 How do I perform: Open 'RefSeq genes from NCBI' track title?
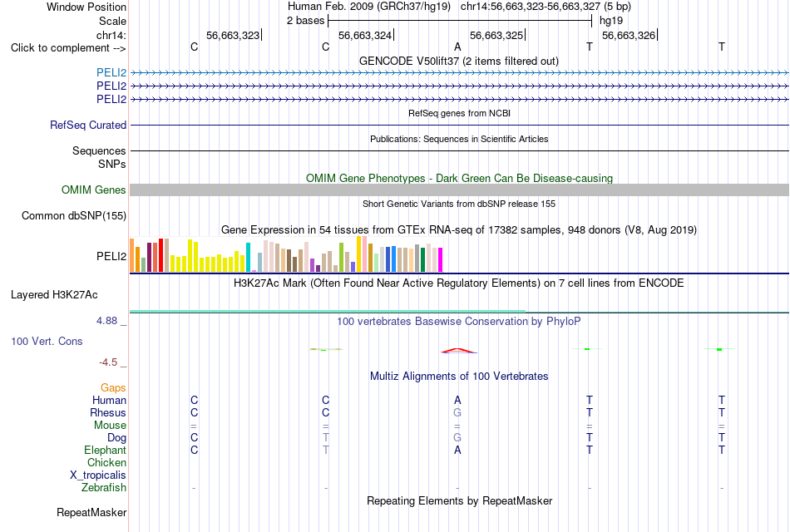point(459,113)
